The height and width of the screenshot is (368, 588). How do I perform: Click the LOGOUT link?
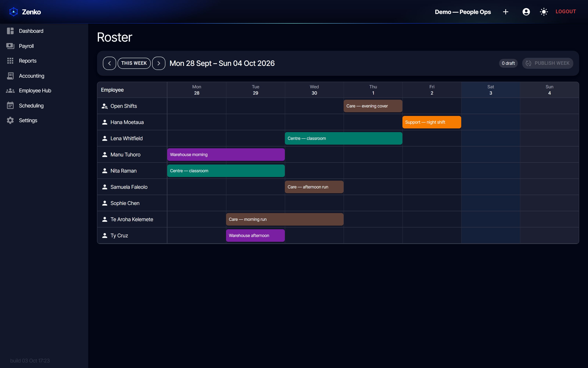tap(566, 11)
